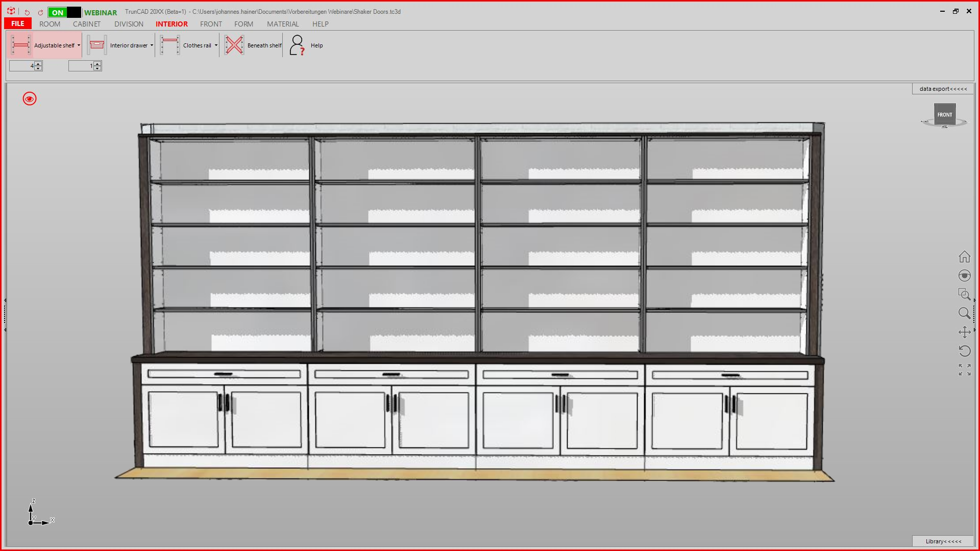Expand the Adjustable shelf dropdown arrow

coord(79,45)
